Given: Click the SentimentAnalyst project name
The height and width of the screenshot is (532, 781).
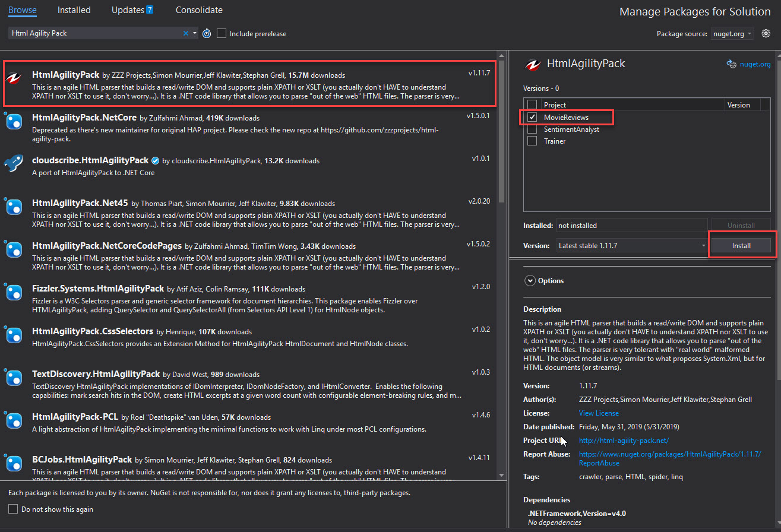Looking at the screenshot, I should coord(571,129).
